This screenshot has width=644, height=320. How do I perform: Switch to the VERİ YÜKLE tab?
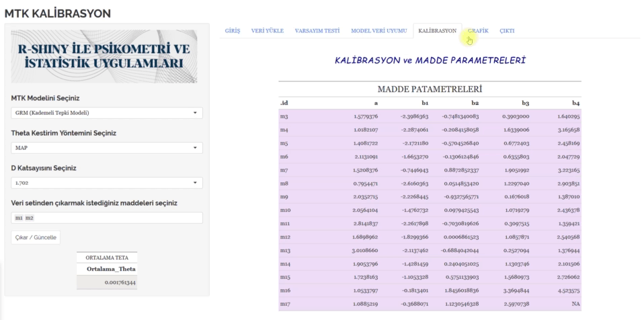click(268, 31)
